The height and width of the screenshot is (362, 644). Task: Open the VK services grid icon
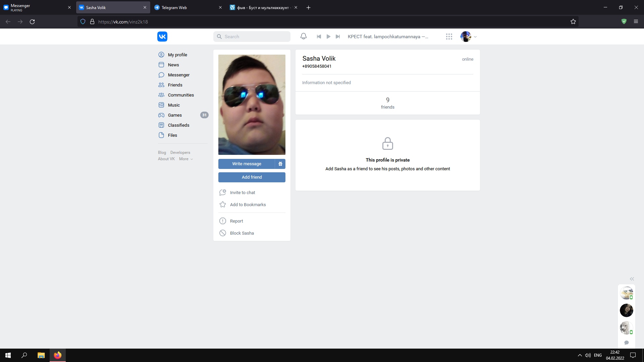[x=449, y=37]
